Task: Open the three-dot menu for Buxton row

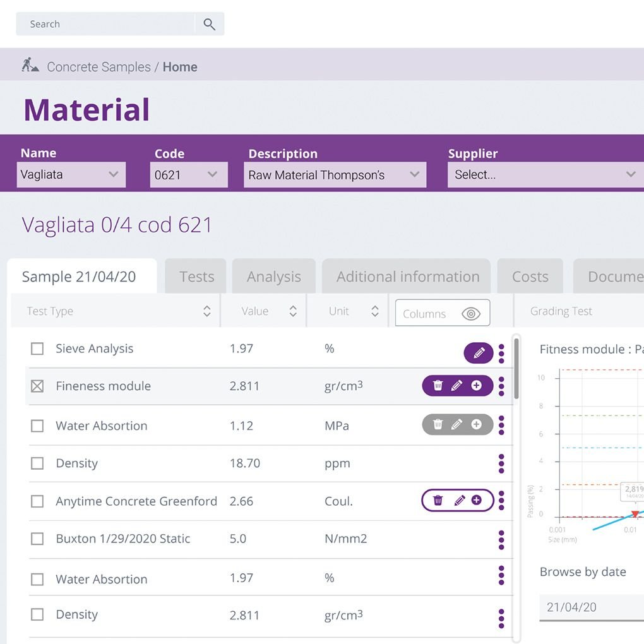Action: pos(501,540)
